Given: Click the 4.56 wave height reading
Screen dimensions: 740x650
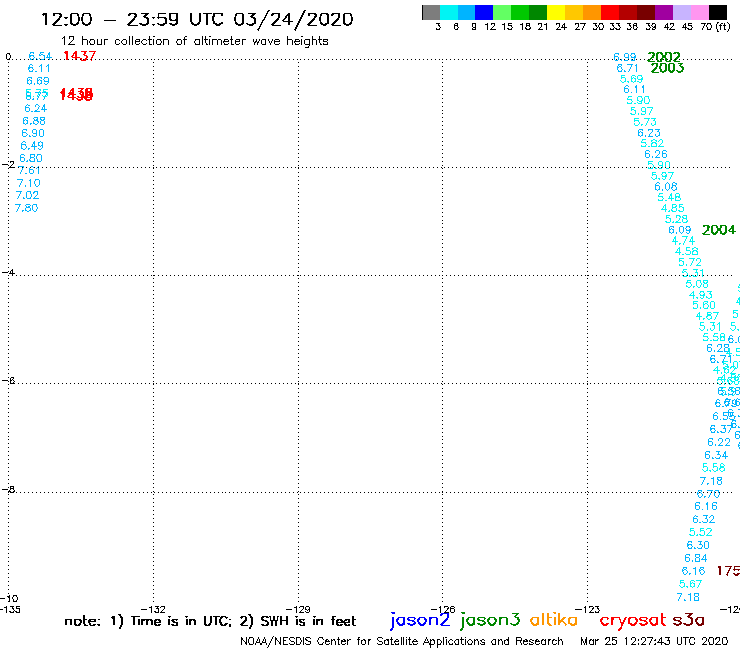Looking at the screenshot, I should point(687,252).
